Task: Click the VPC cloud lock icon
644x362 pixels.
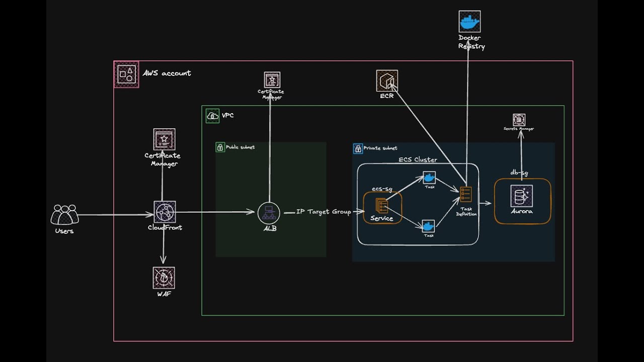Action: [212, 116]
